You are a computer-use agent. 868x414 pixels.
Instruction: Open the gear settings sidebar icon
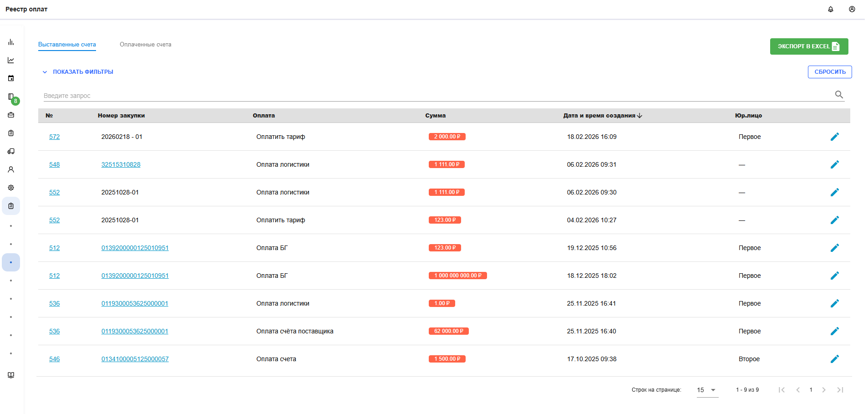click(x=11, y=188)
